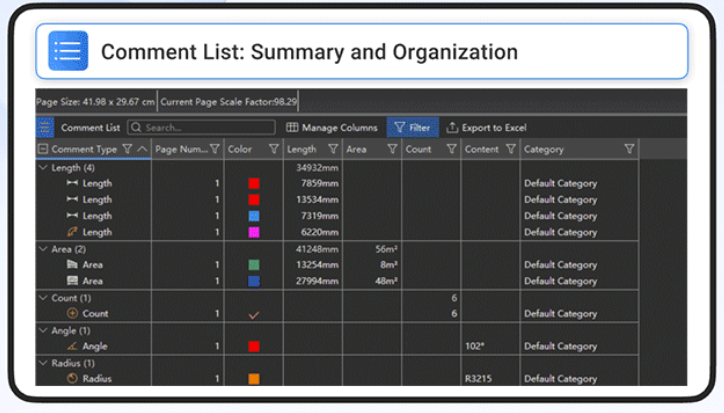Click the checkmark in Count row color
The width and height of the screenshot is (724, 413).
point(253,315)
